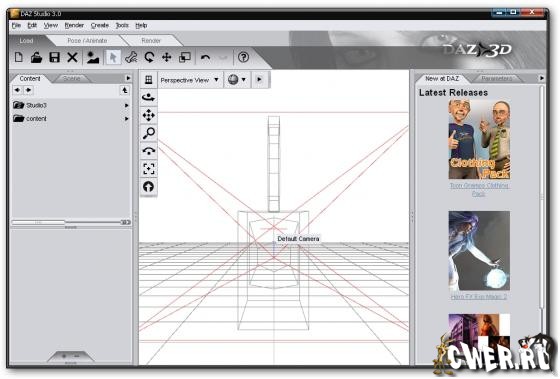Navigate forward in Content panel
The height and width of the screenshot is (379, 560).
29,90
